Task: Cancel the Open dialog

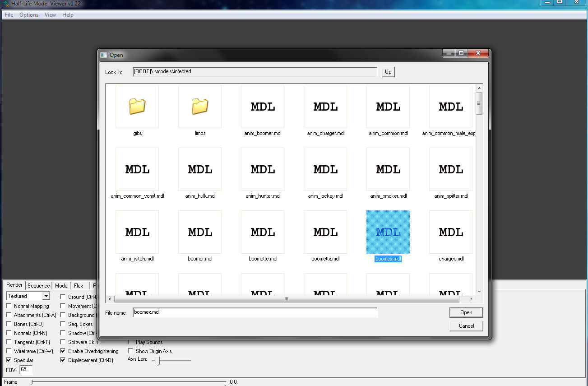Action: click(x=466, y=326)
